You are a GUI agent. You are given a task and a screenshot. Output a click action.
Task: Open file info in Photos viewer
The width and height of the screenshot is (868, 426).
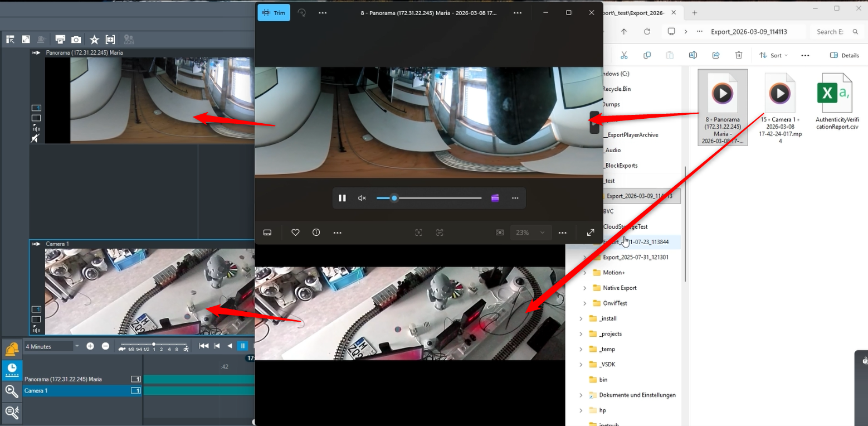tap(316, 233)
